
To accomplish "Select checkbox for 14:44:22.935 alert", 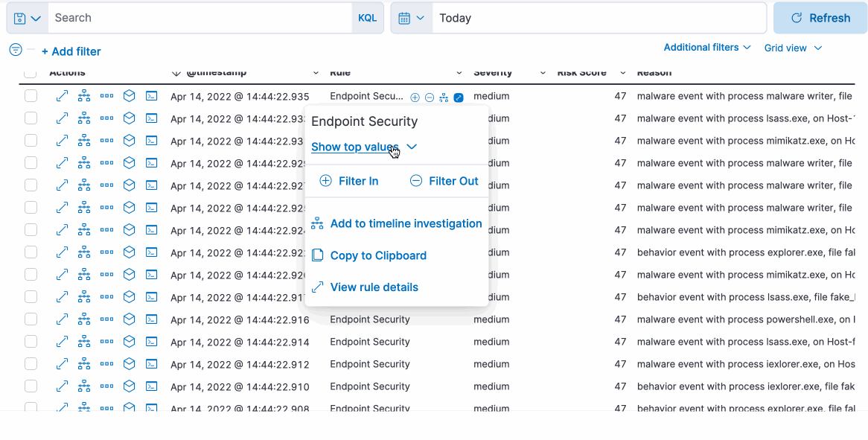I will point(31,96).
